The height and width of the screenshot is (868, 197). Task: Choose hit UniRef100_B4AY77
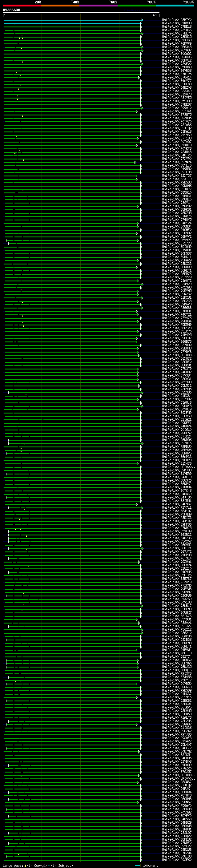177,81
